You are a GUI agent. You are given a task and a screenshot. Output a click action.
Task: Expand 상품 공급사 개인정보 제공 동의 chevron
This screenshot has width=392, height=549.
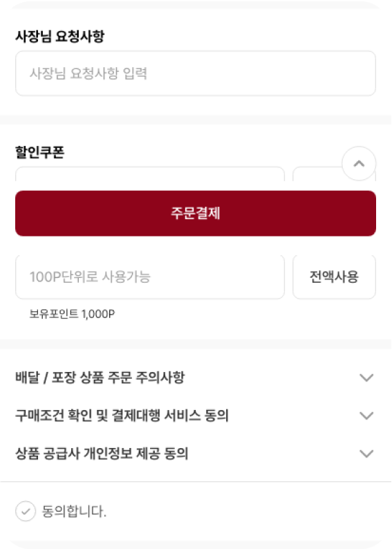tap(366, 454)
